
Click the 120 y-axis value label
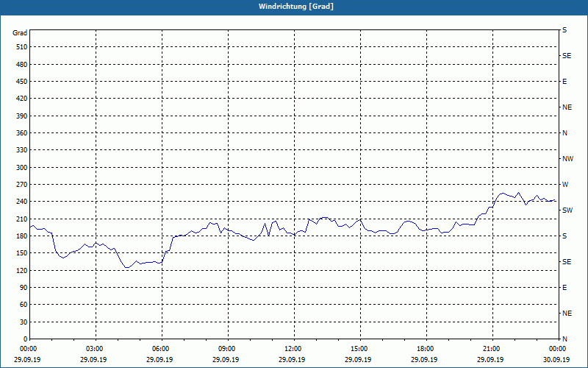[22, 270]
